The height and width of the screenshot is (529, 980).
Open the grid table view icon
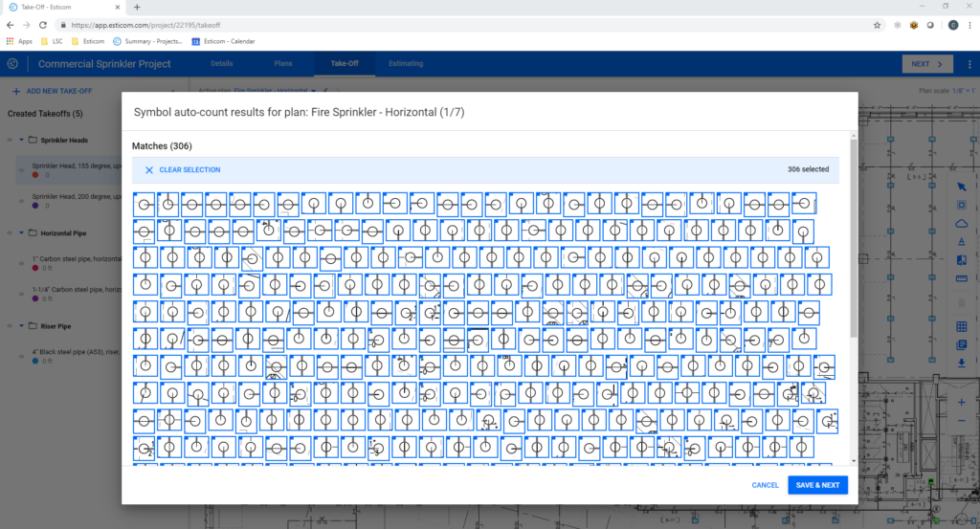pos(962,327)
